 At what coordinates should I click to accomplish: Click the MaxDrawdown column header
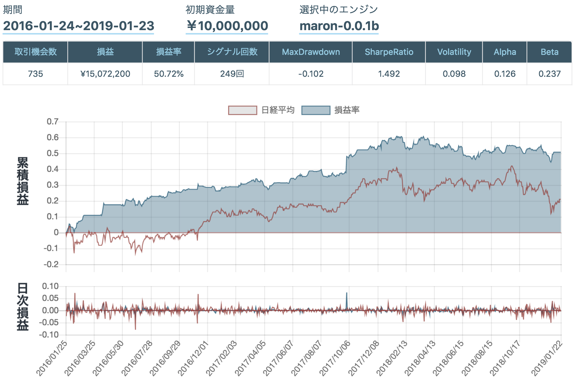coord(311,52)
